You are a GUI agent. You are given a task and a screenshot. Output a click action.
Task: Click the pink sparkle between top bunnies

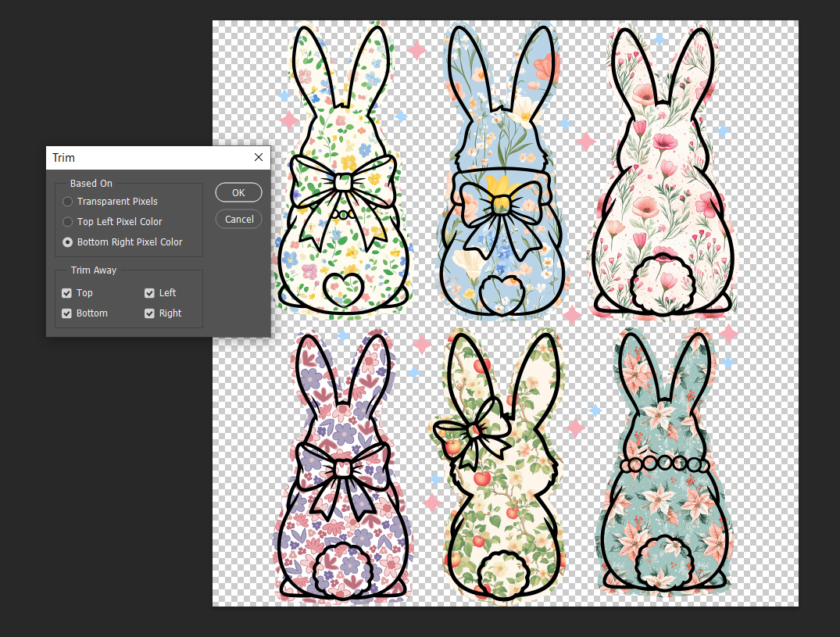[x=418, y=49]
